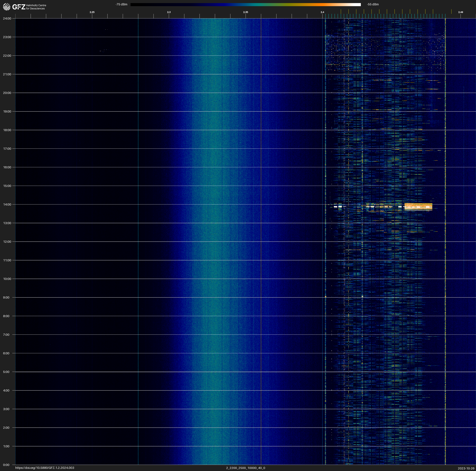Select the 2.3 frequency axis label
This screenshot has height=471, width=476.
pyautogui.click(x=169, y=12)
